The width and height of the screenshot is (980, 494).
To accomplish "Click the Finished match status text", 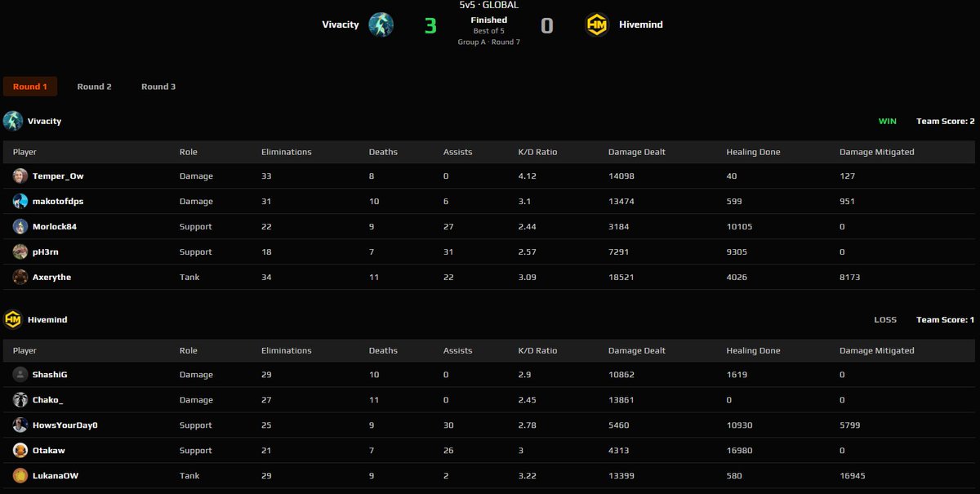I will click(x=489, y=20).
